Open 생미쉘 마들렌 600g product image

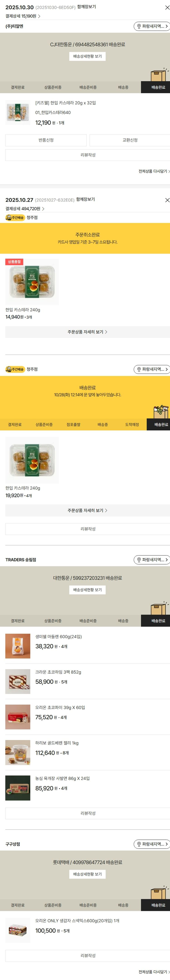click(x=18, y=646)
